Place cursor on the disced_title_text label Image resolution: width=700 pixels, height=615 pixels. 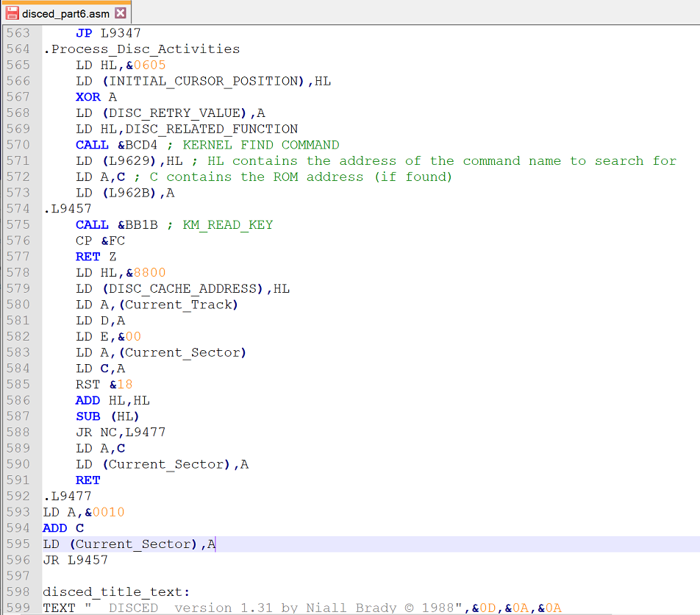(x=116, y=592)
